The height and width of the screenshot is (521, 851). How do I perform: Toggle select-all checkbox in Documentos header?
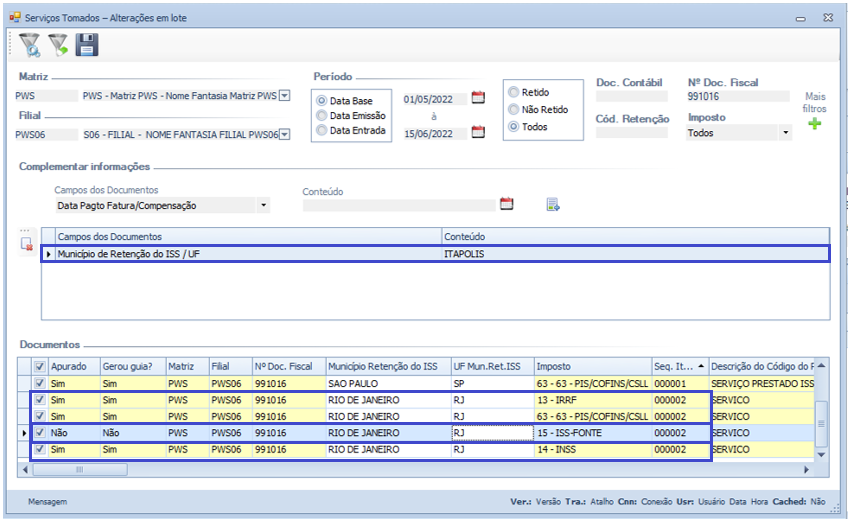[x=40, y=366]
